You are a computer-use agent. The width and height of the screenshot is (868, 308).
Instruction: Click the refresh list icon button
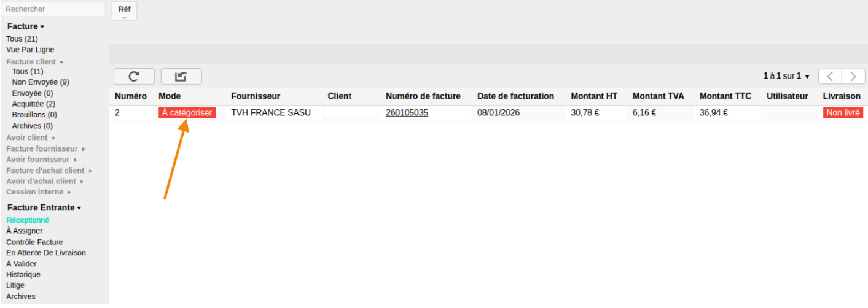coord(133,77)
